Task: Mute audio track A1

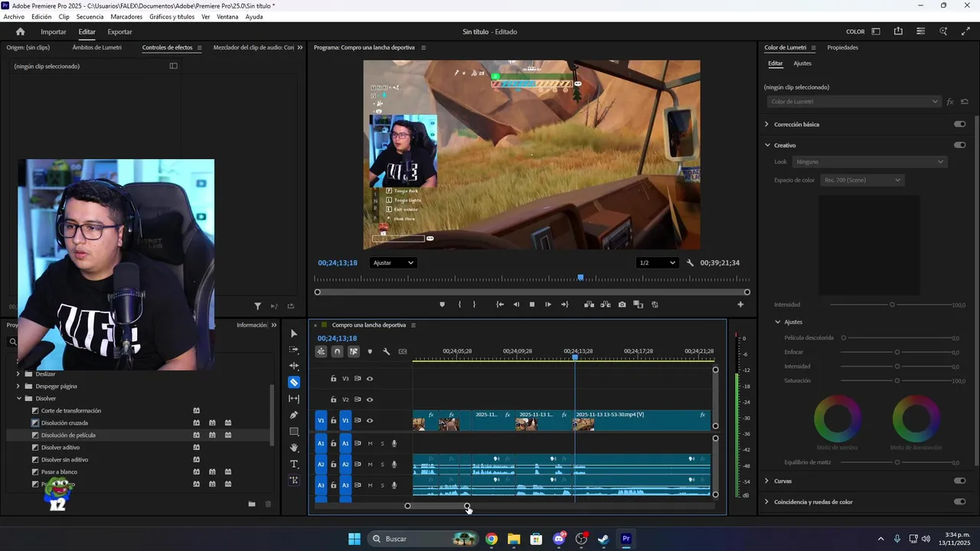Action: tap(370, 444)
